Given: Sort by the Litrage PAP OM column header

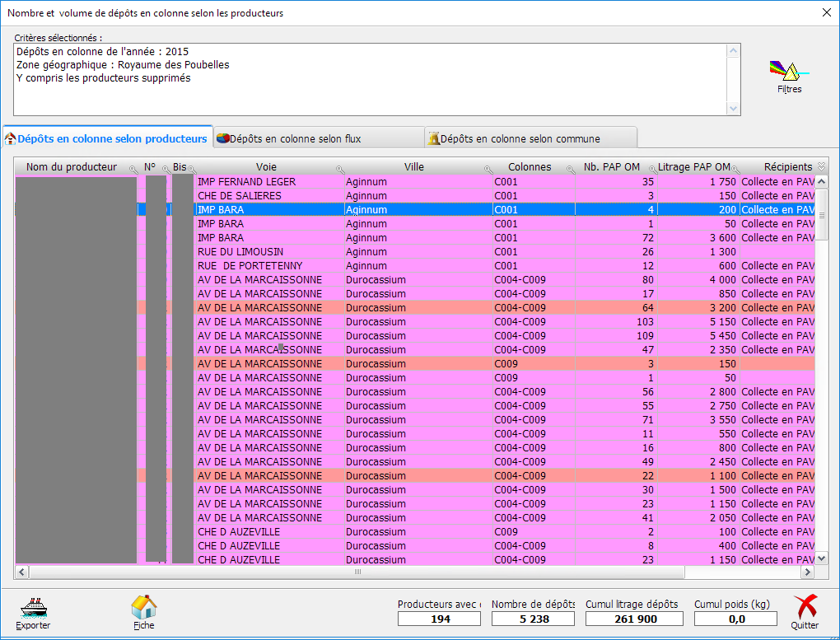Looking at the screenshot, I should 693,167.
